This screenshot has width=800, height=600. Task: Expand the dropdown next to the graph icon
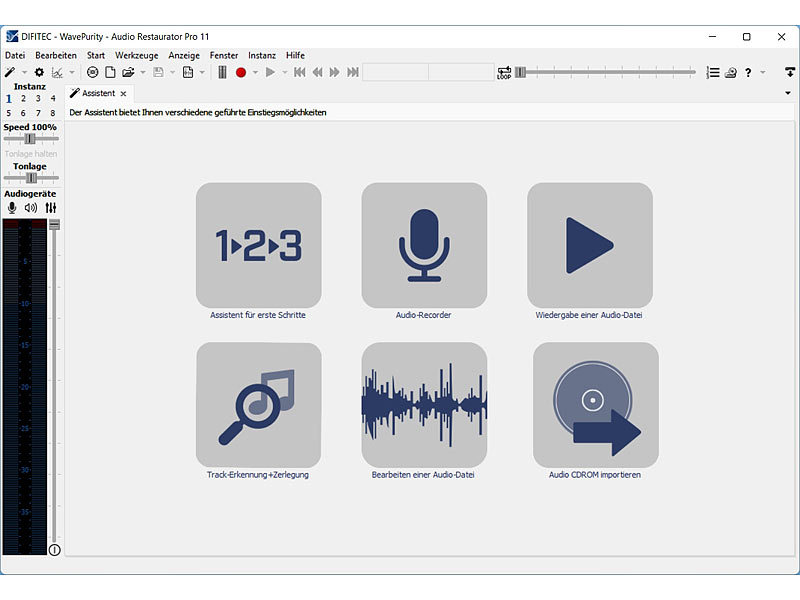(x=71, y=72)
